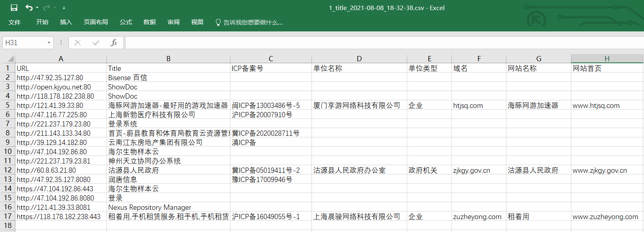This screenshot has height=232, width=644.
Task: Switch to the 页面布局 ribbon tab
Action: 96,22
